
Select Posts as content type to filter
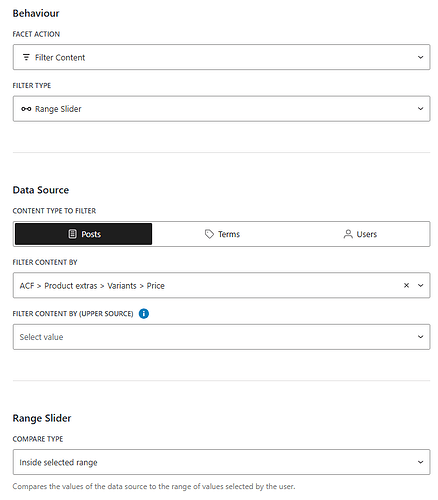click(83, 234)
